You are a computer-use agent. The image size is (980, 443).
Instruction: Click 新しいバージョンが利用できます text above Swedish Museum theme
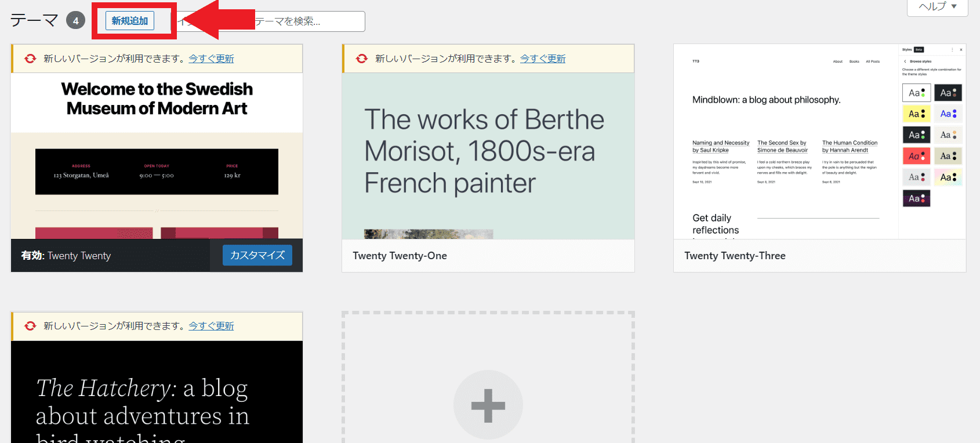click(114, 59)
